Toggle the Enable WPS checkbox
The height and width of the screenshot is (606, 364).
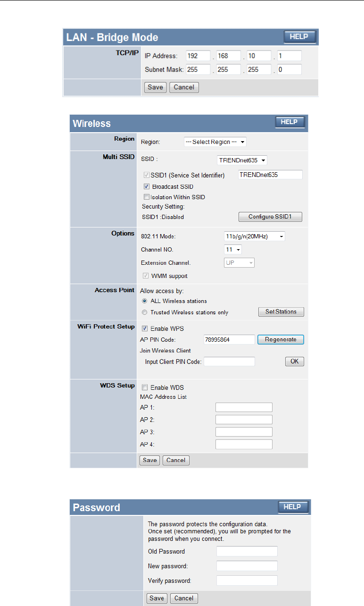pos(145,328)
